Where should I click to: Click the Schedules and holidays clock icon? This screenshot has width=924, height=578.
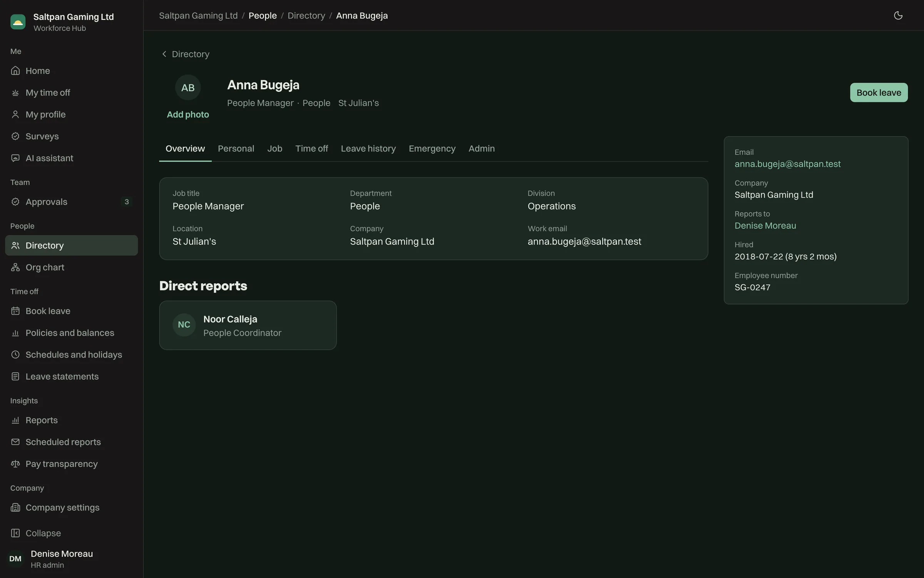tap(15, 355)
